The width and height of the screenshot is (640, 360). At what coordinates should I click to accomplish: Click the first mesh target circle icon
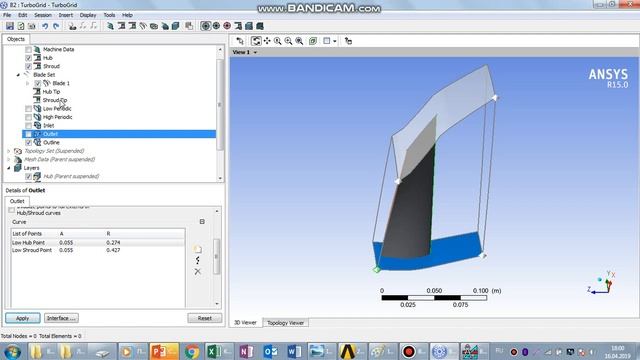[x=206, y=26]
